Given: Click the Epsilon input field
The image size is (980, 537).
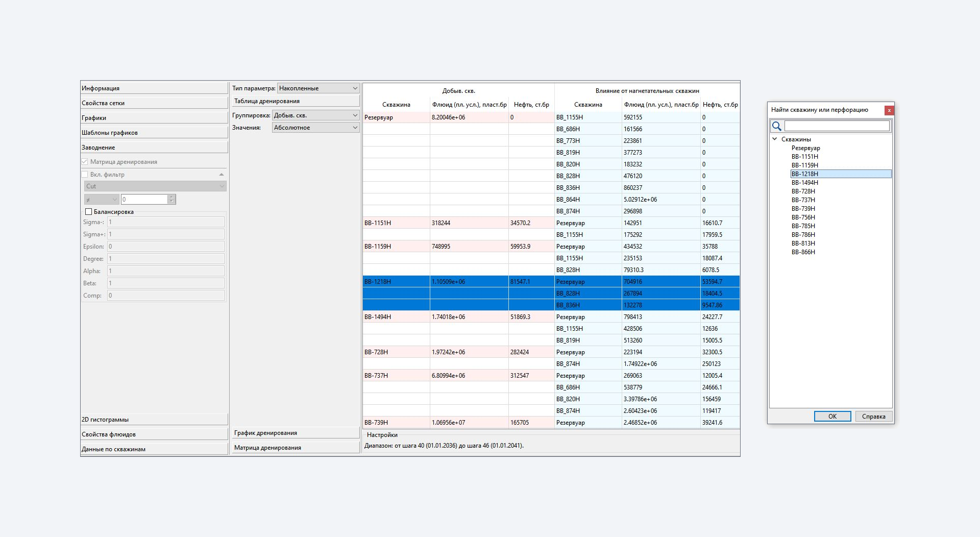Looking at the screenshot, I should point(166,247).
